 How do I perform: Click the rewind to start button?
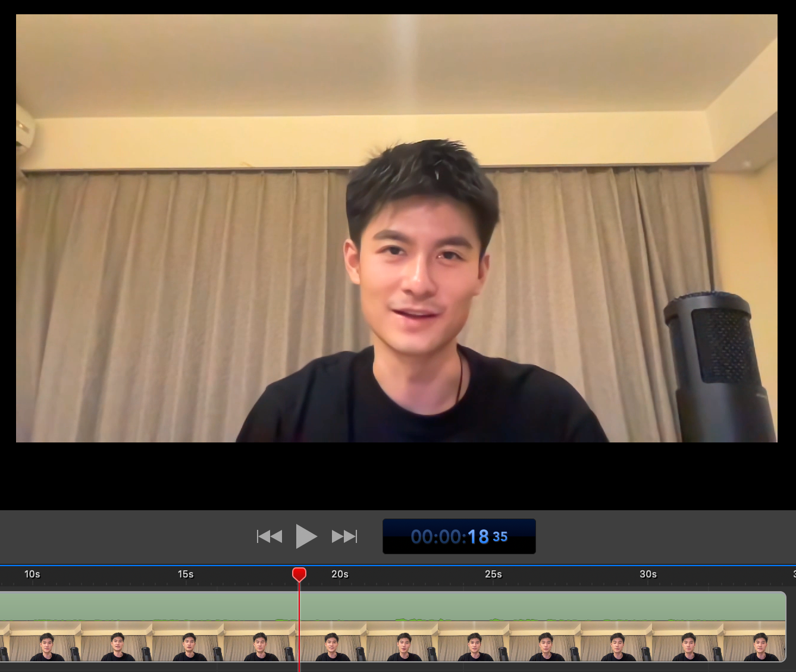coord(269,536)
